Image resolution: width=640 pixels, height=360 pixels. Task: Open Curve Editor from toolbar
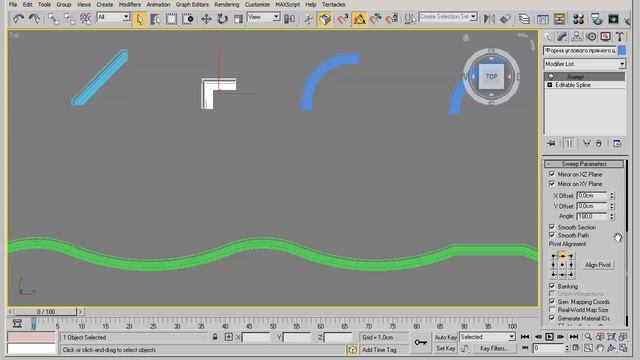coord(543,19)
